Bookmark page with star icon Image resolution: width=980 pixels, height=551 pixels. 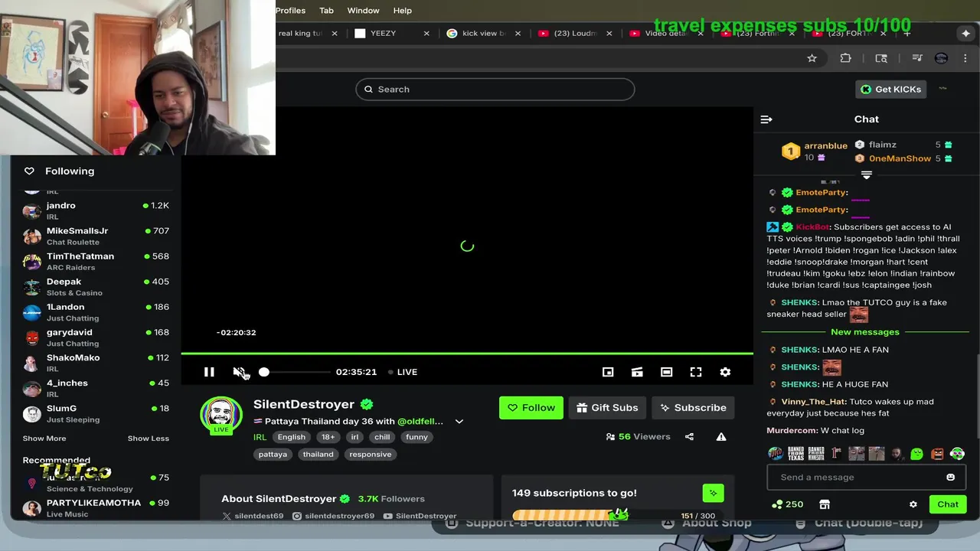tap(812, 58)
